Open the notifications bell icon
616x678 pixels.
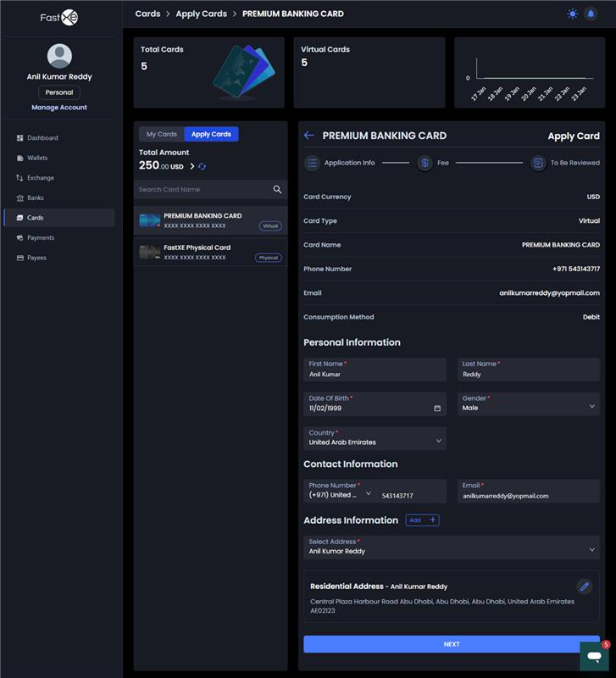pos(591,14)
